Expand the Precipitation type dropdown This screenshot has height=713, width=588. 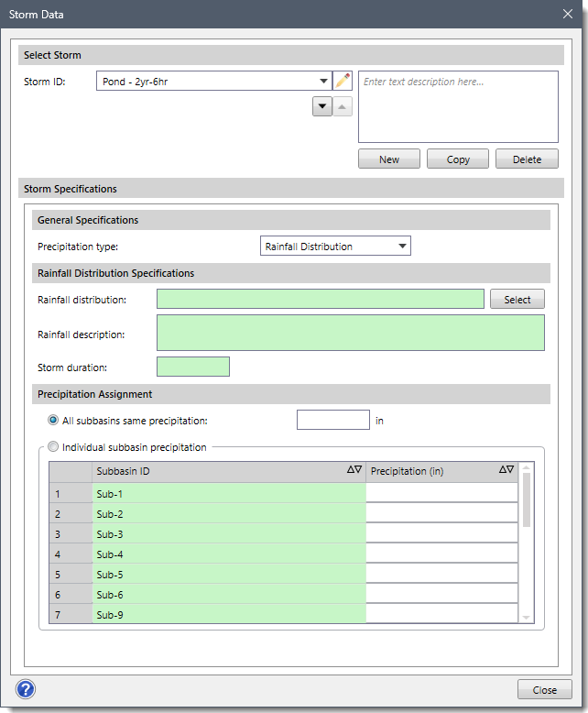402,246
